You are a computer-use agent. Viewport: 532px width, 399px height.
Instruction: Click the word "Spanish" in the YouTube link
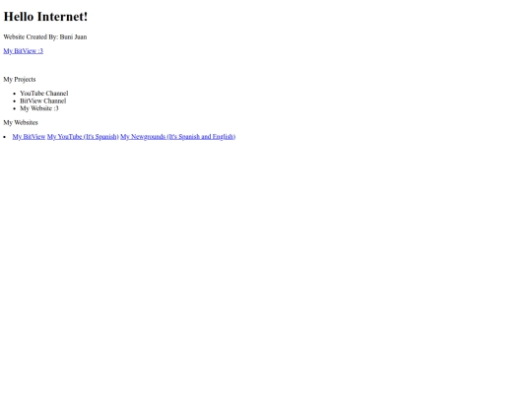pyautogui.click(x=106, y=136)
